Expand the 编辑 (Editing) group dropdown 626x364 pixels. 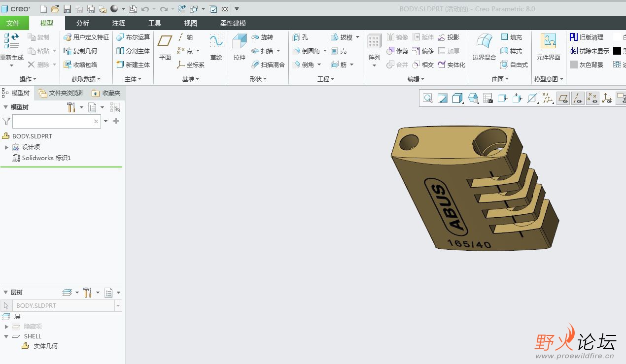(416, 79)
